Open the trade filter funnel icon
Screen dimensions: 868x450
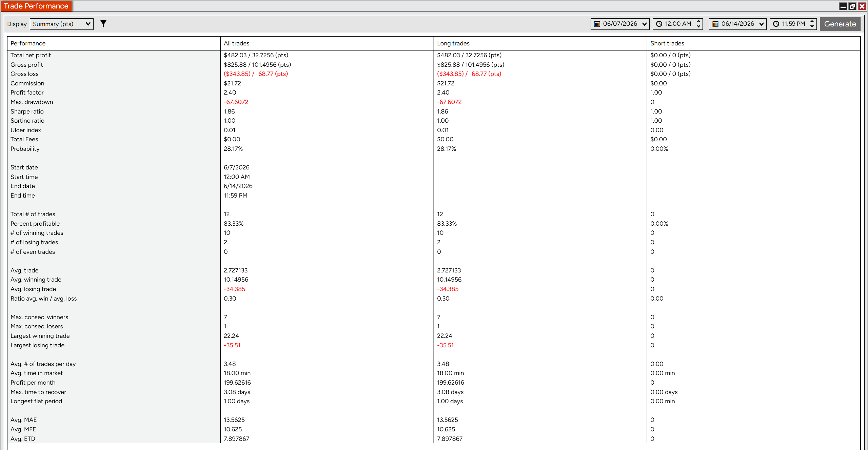[x=103, y=24]
